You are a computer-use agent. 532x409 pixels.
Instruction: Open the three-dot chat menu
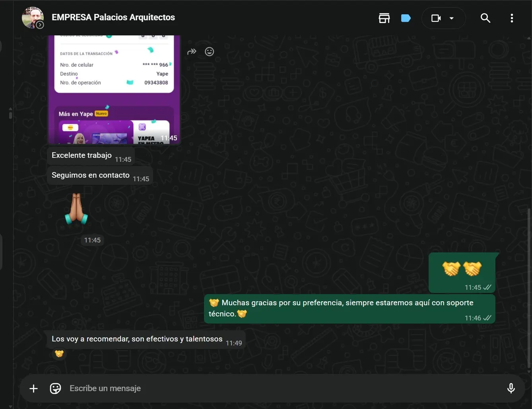tap(512, 18)
